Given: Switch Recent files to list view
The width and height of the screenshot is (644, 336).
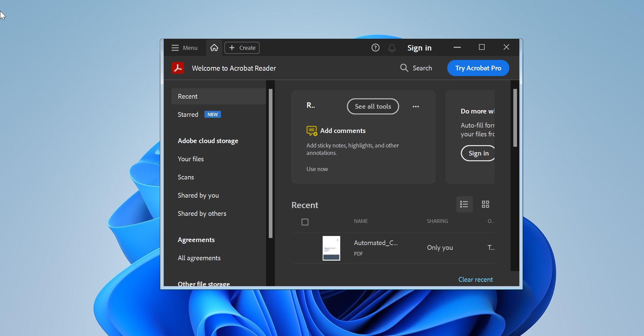Looking at the screenshot, I should [464, 204].
